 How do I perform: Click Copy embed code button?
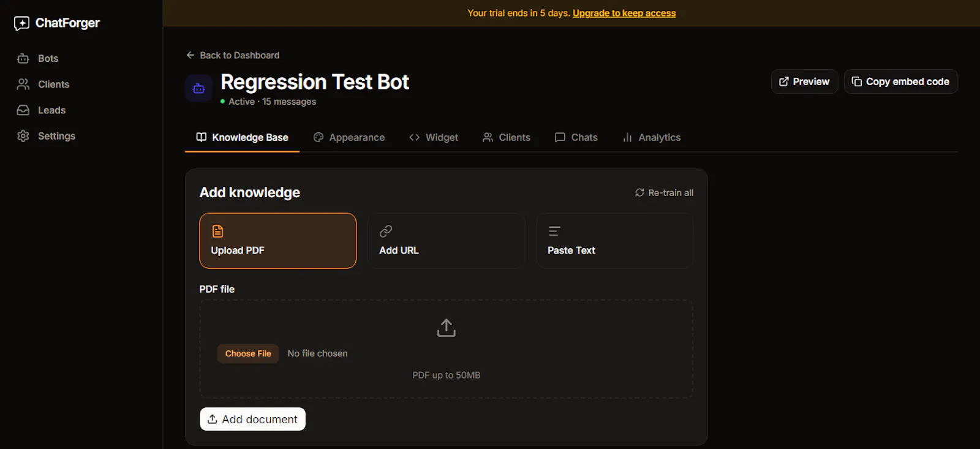click(x=900, y=81)
